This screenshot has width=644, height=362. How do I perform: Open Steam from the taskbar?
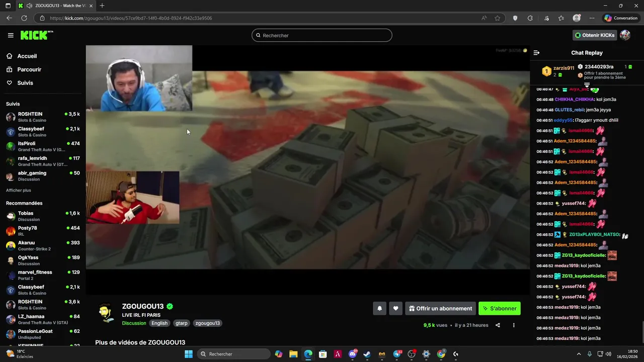367,354
